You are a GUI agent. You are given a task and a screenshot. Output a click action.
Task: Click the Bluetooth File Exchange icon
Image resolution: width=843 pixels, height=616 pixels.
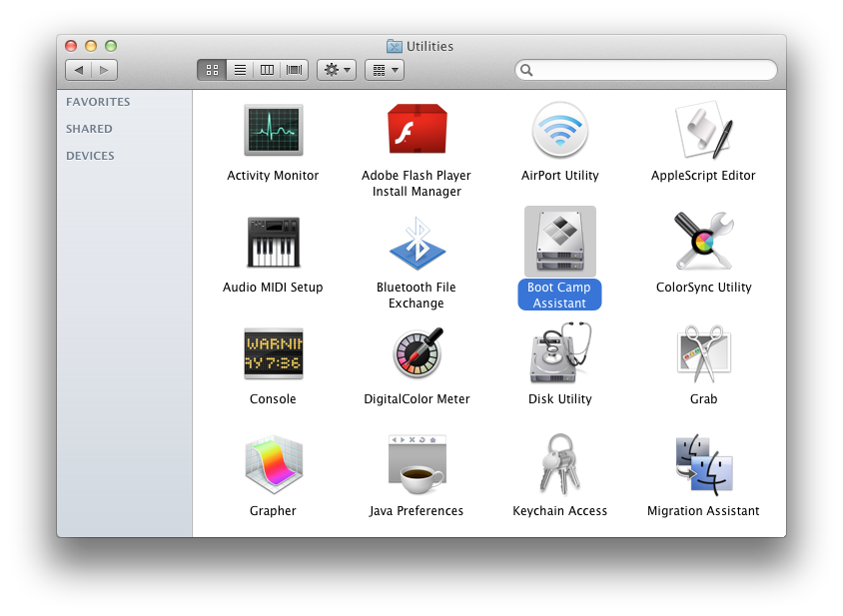point(416,243)
